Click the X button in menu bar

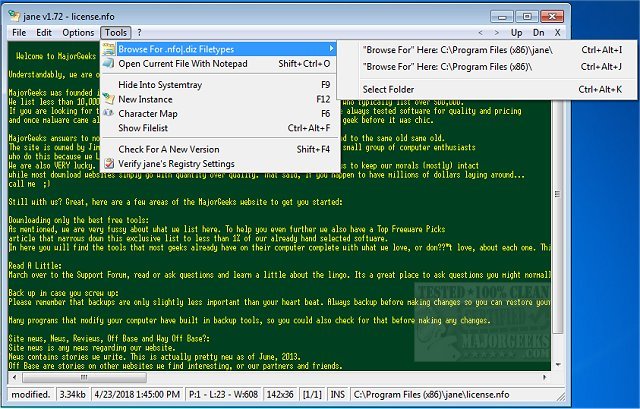(x=557, y=33)
